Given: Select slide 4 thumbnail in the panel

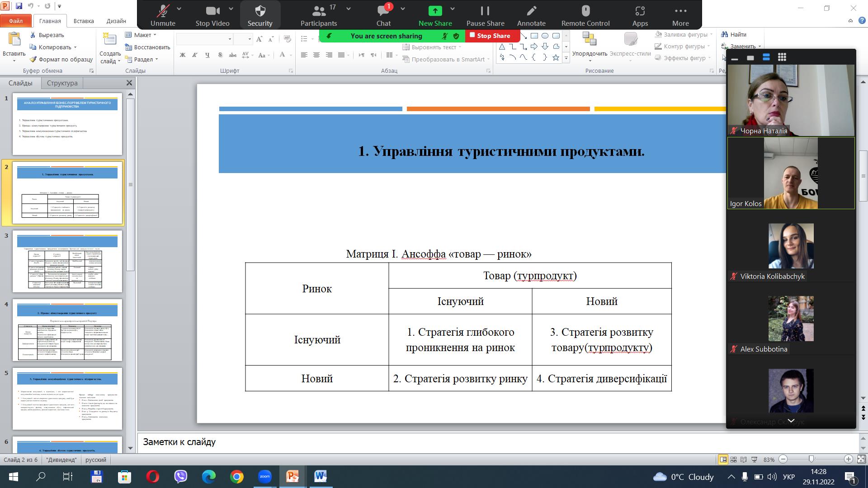Looking at the screenshot, I should 67,330.
